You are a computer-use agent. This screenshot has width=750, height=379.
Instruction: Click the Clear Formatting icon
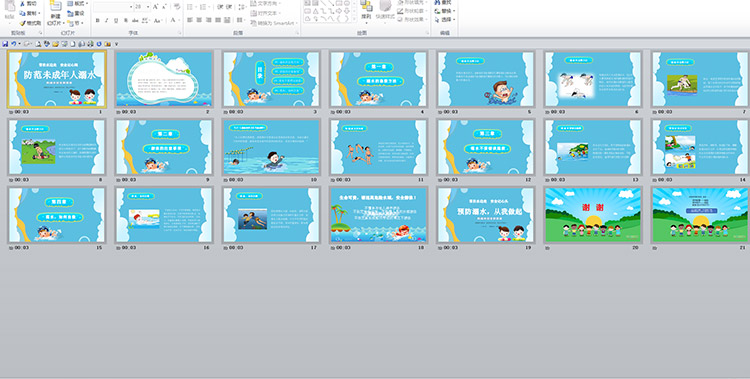click(x=177, y=7)
